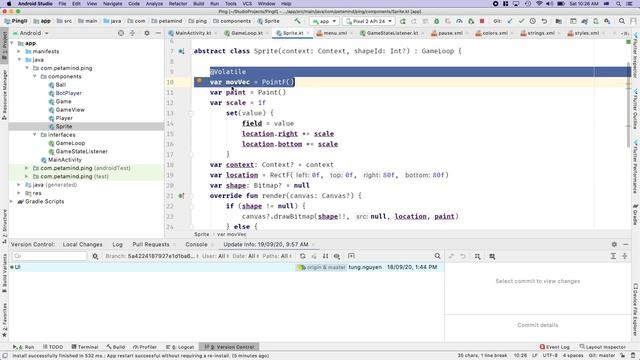Click the Project panel settings gear
Image resolution: width=640 pixels, height=360 pixels.
(x=147, y=33)
